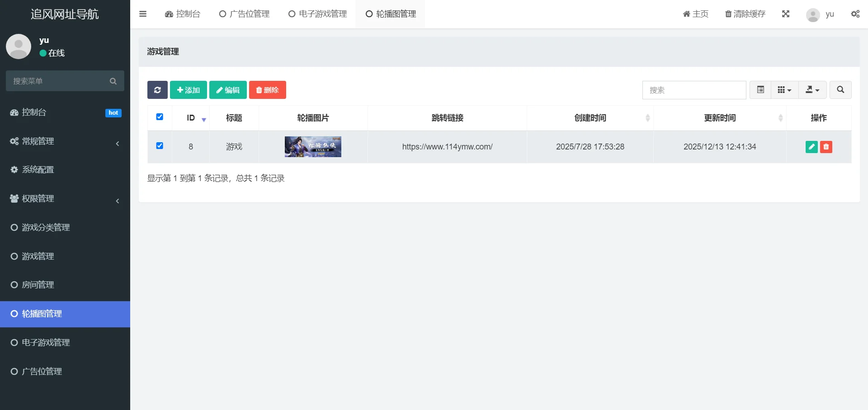The height and width of the screenshot is (410, 868).
Task: Switch to the 电子游戏管理 tab
Action: (x=317, y=14)
